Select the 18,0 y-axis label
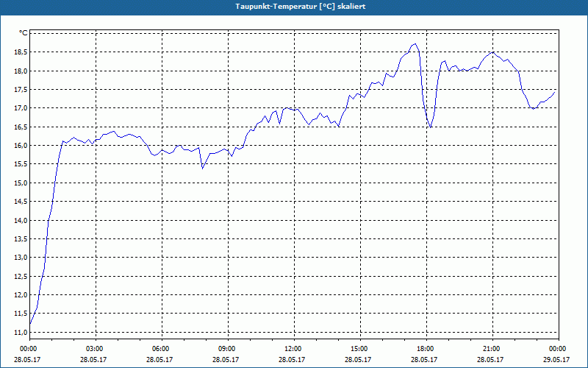The image size is (588, 368). [21, 71]
